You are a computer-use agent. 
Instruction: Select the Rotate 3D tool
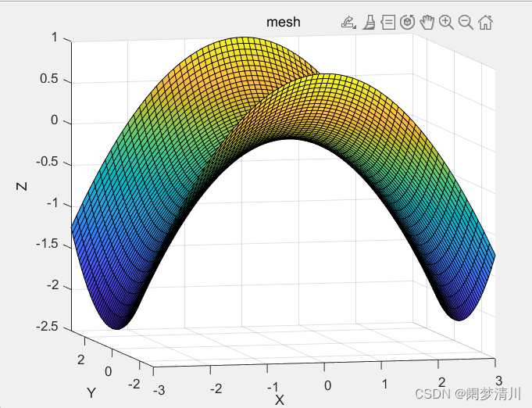click(408, 23)
